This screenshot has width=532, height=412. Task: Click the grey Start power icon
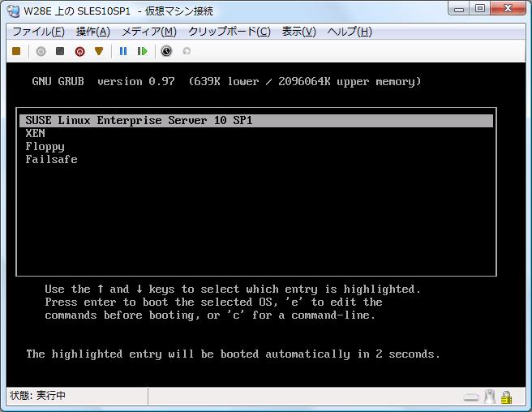(x=41, y=51)
